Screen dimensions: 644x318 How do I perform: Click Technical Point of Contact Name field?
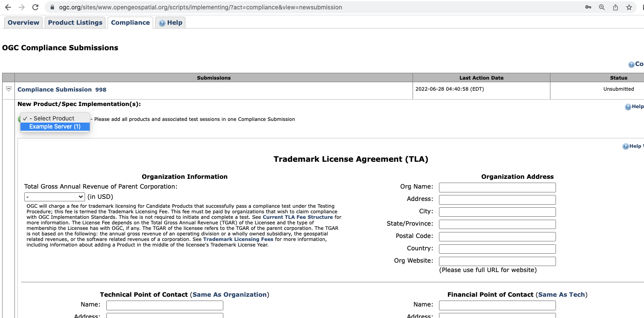click(165, 305)
